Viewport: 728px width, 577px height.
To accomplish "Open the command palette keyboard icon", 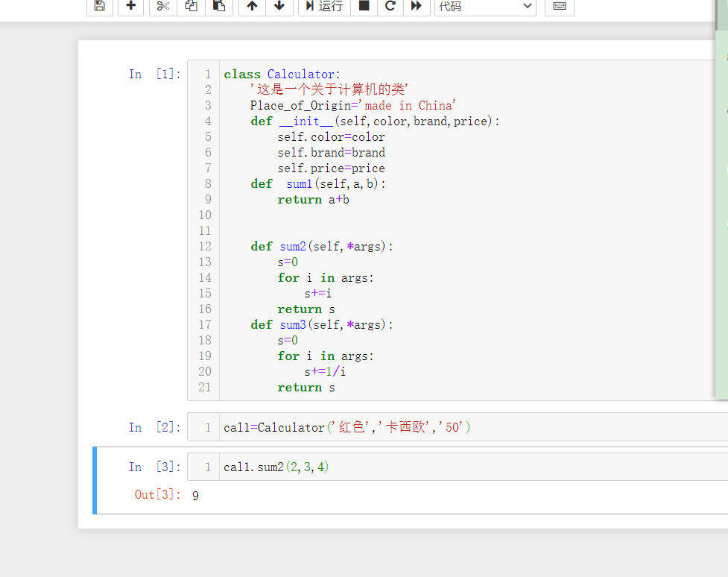I will click(x=560, y=6).
